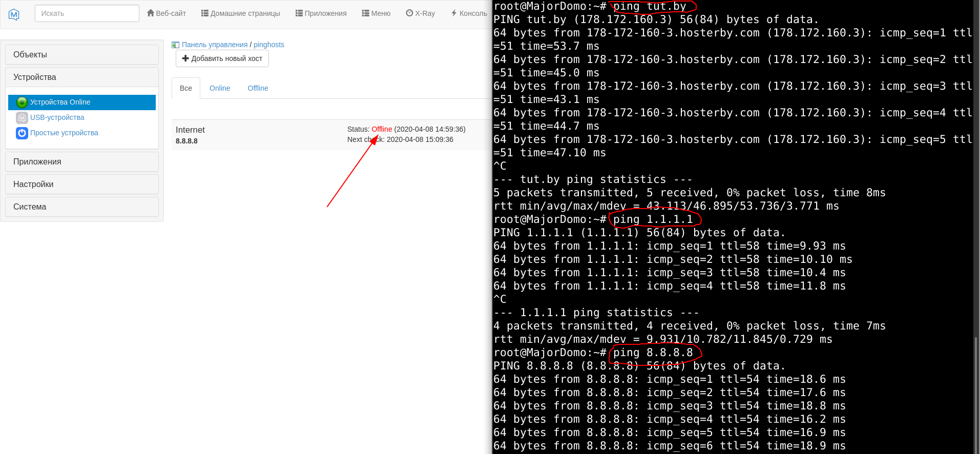Click '1.1.1.1 ping statistics' line in terminal
980x454 pixels.
pyautogui.click(x=596, y=313)
